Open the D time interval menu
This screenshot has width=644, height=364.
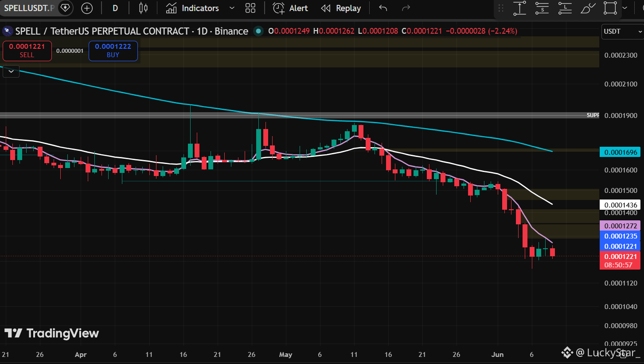point(115,8)
